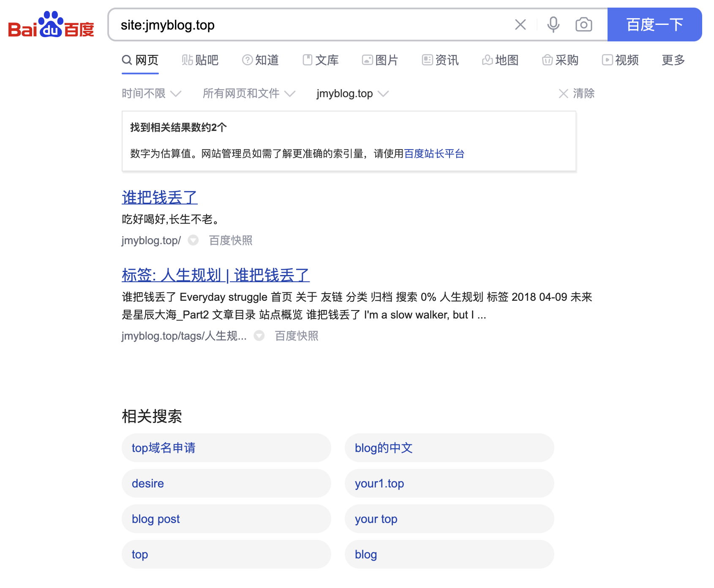Choose the related search 'blog'
Viewport: 714px width, 588px height.
450,554
